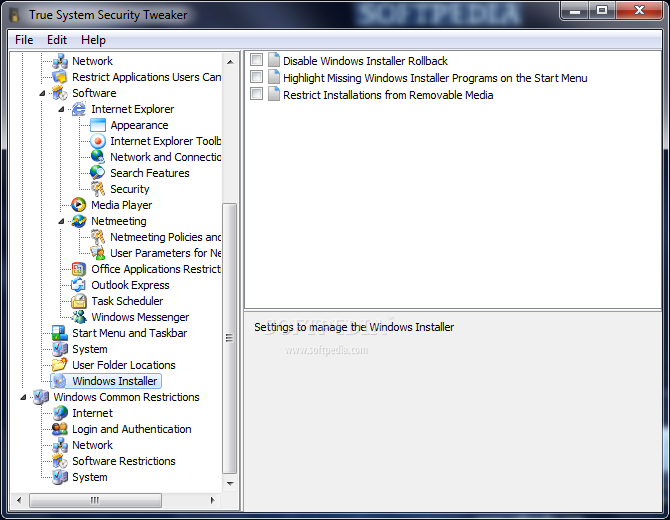Image resolution: width=670 pixels, height=520 pixels.
Task: Select System under Windows Common Restrictions
Action: tap(90, 477)
